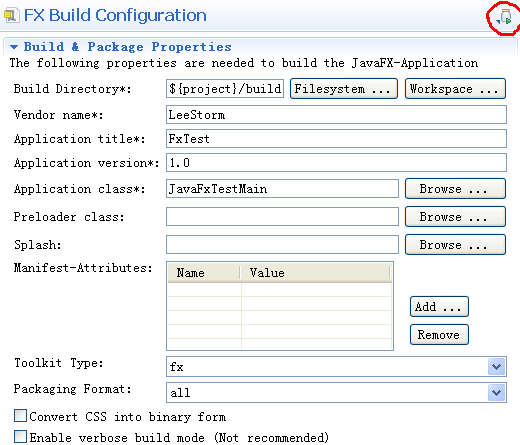Viewport: 520px width, 445px height.
Task: Browse for the Application class
Action: coord(455,189)
